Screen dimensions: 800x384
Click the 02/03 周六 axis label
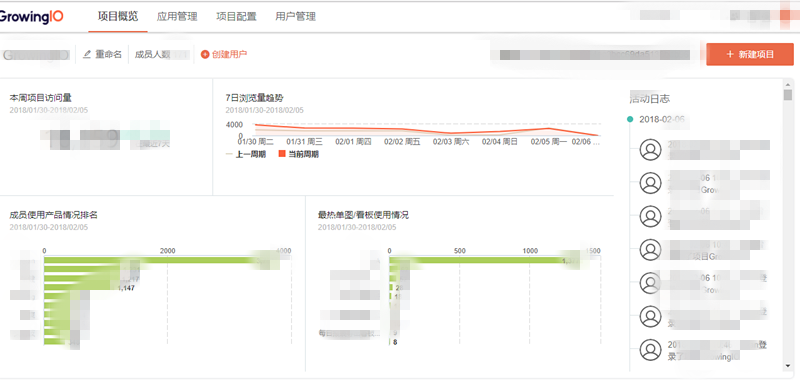coord(451,142)
